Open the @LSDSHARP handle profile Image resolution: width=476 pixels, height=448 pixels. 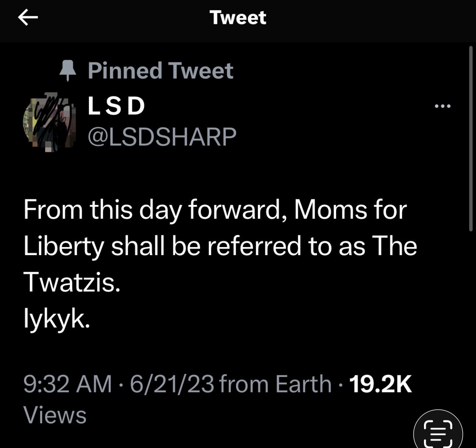click(162, 137)
